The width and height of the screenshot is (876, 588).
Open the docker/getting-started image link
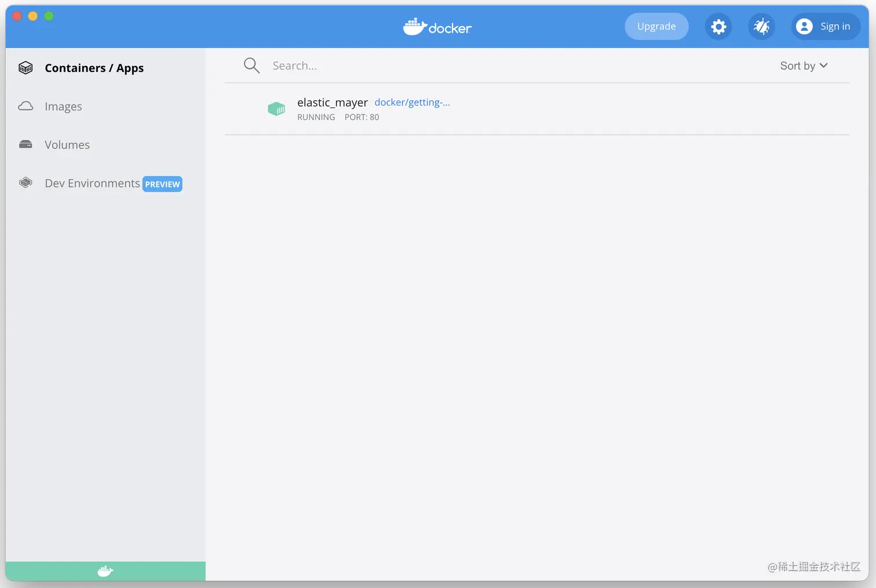[x=412, y=102]
